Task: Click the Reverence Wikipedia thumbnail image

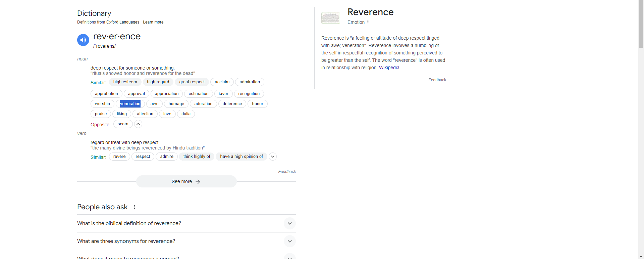Action: [330, 18]
